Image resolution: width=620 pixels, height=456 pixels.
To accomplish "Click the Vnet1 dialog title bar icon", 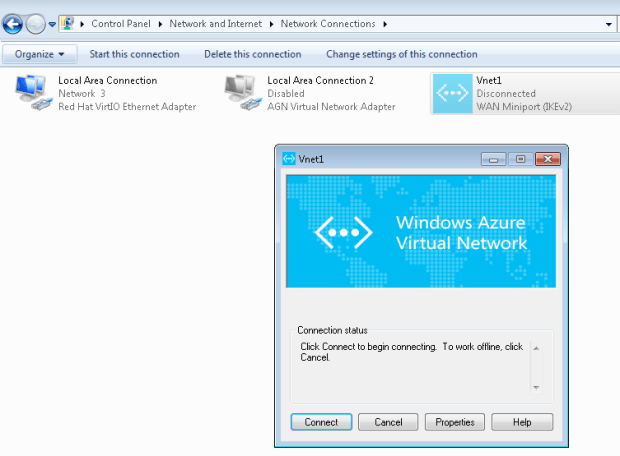I will tap(289, 158).
